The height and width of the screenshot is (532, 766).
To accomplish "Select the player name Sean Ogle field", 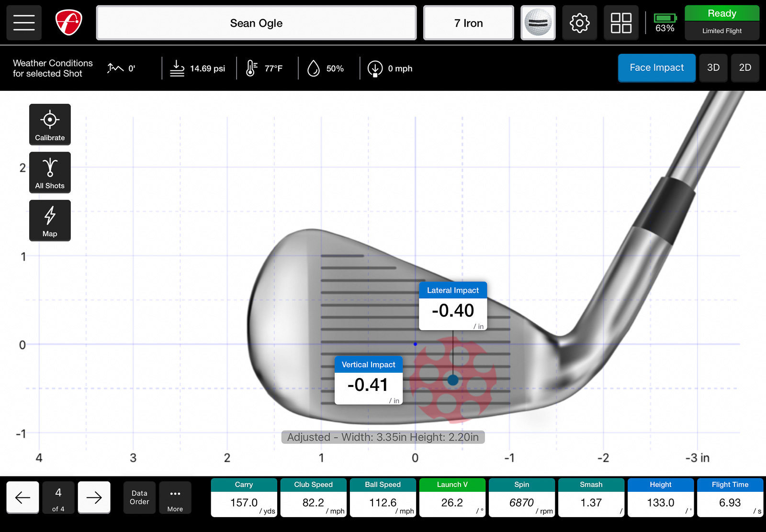I will click(x=256, y=23).
